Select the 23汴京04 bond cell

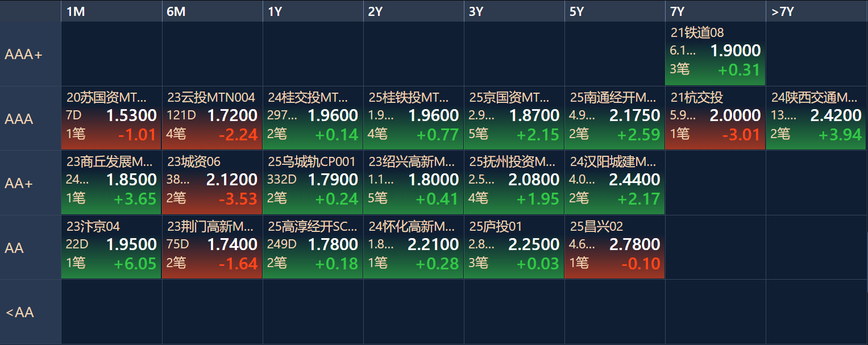pos(111,247)
